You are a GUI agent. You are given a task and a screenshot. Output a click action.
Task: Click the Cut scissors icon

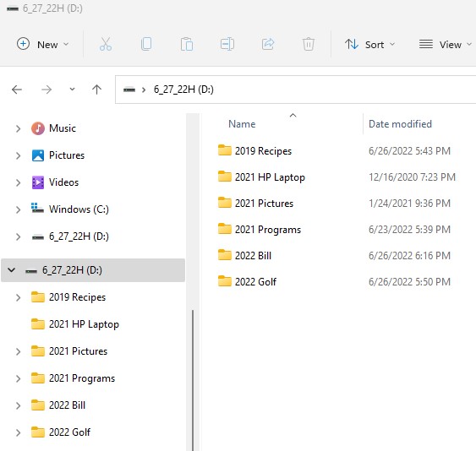106,44
